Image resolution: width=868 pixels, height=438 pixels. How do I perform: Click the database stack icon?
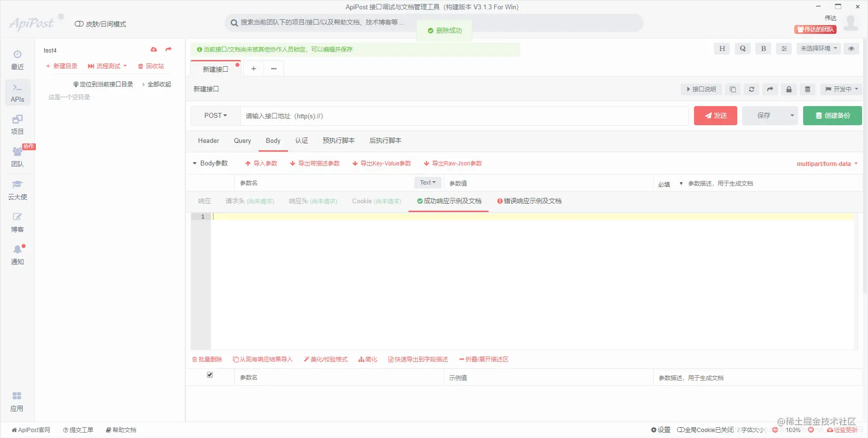pyautogui.click(x=808, y=89)
